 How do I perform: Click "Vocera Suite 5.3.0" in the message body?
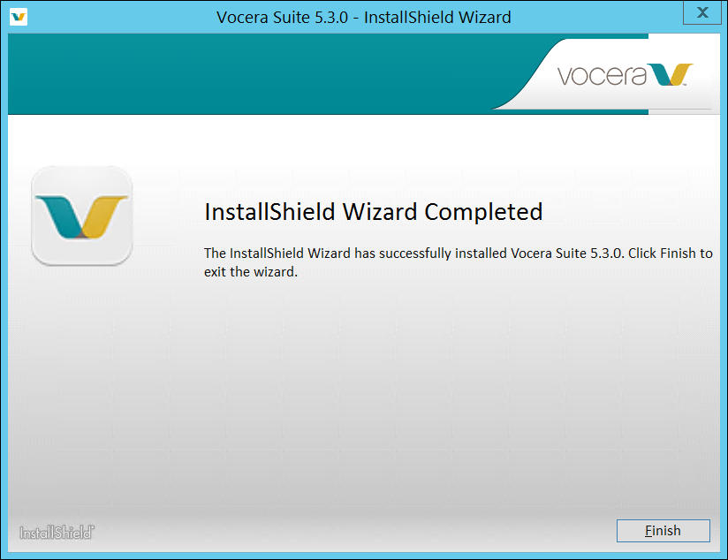point(567,254)
